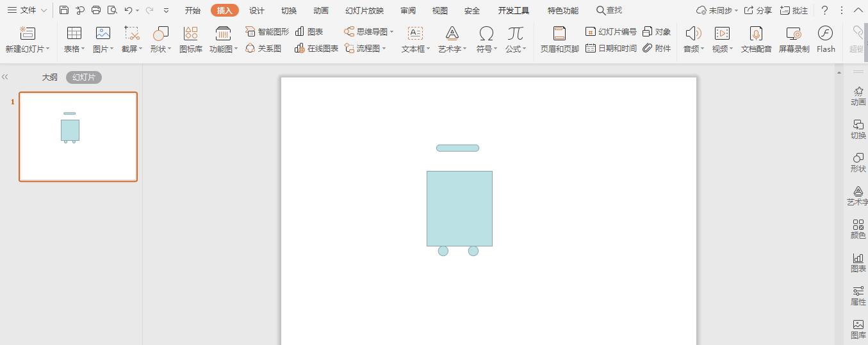The image size is (868, 345).
Task: Select the large blue rectangle on slide
Action: (x=459, y=208)
